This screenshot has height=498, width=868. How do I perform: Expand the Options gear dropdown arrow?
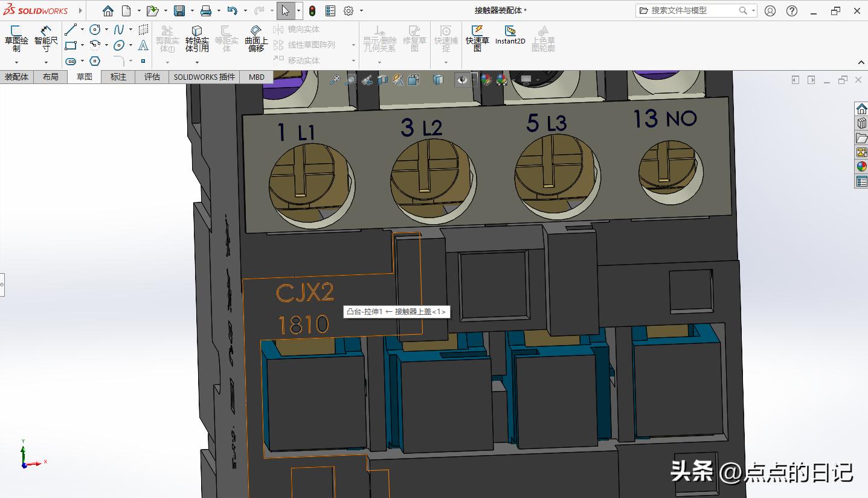click(361, 11)
